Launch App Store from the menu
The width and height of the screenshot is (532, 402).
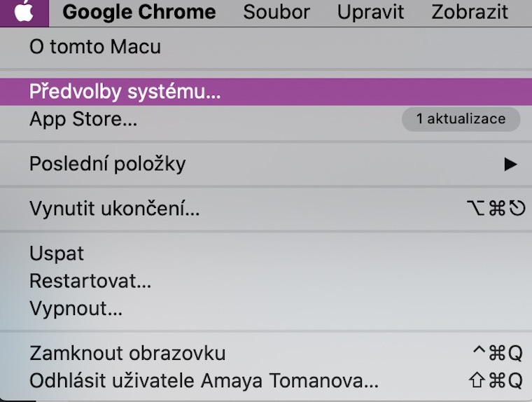(x=83, y=119)
